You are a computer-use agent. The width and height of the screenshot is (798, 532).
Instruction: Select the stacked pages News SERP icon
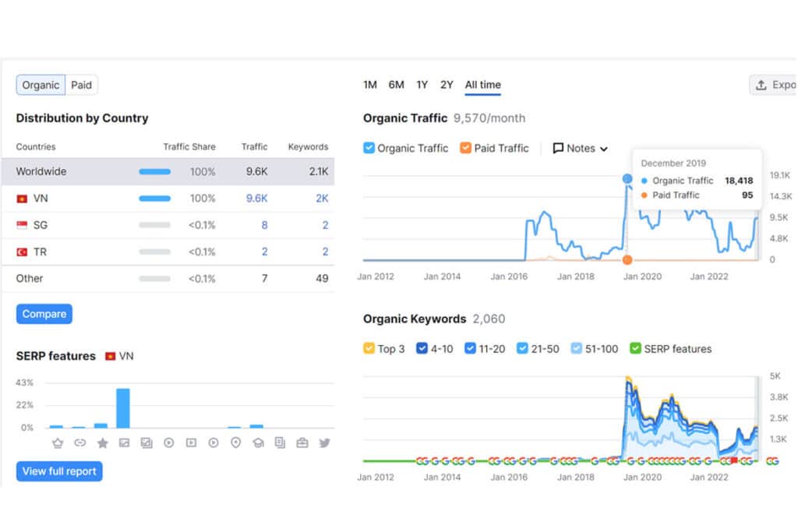pos(280,443)
